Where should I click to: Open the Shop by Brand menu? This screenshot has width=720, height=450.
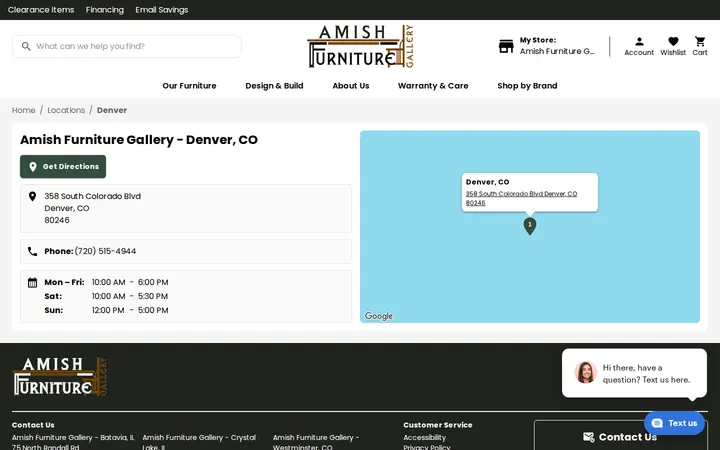point(527,86)
